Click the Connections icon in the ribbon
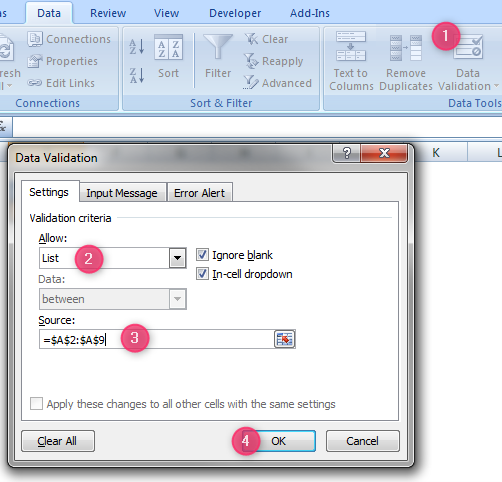 click(35, 39)
